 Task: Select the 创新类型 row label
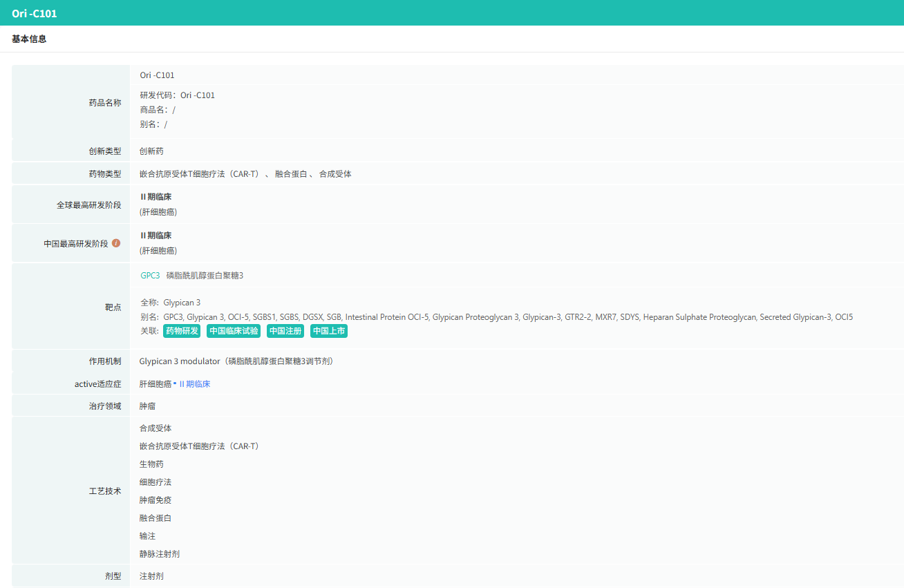tap(105, 151)
